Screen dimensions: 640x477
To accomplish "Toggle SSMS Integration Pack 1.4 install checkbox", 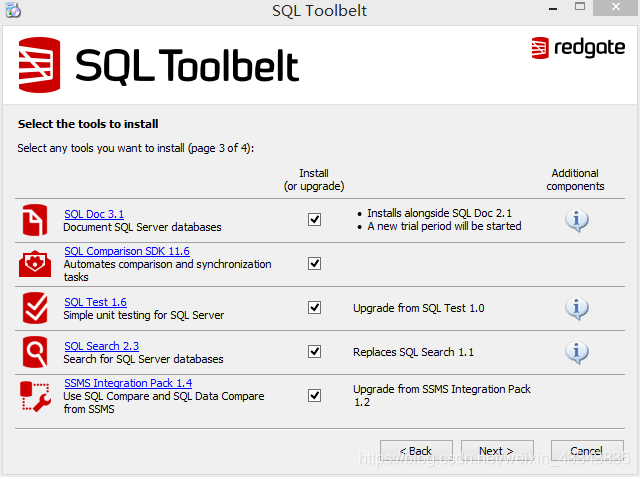I will [x=314, y=395].
